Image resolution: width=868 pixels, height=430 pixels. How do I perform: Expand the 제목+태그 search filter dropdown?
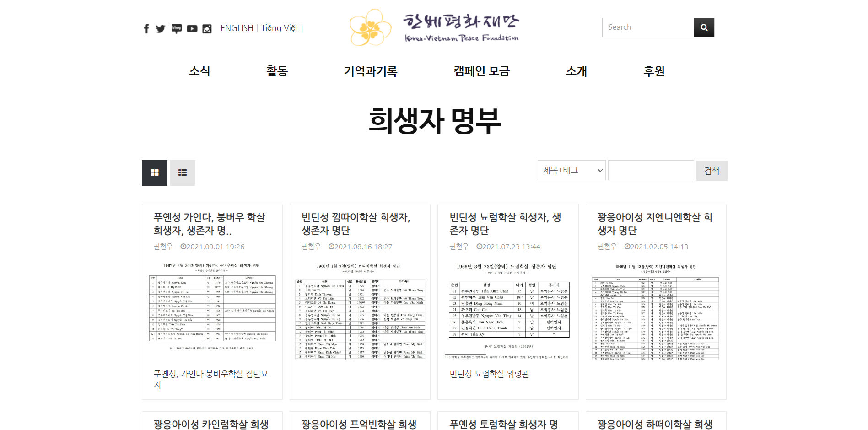571,170
